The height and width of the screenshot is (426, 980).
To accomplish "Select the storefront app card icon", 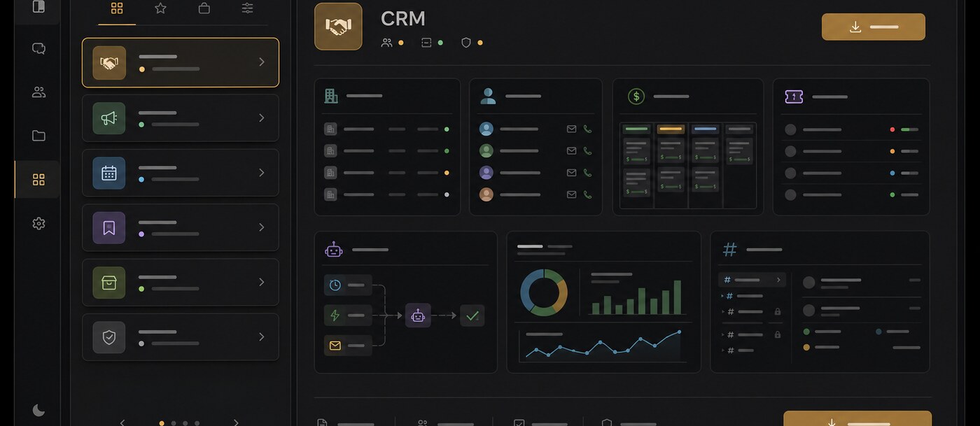I will click(x=109, y=282).
